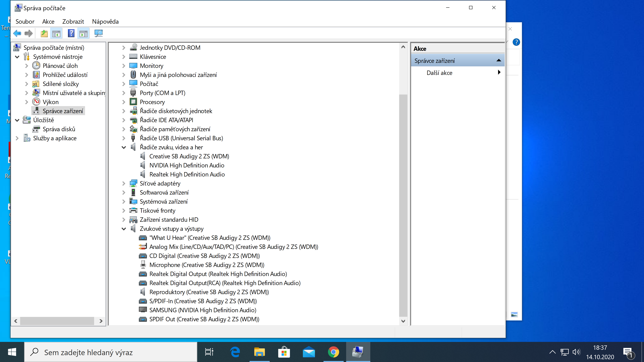This screenshot has height=362, width=644.
Task: Toggle the Show/Hide Action Pane icon
Action: pyautogui.click(x=84, y=33)
